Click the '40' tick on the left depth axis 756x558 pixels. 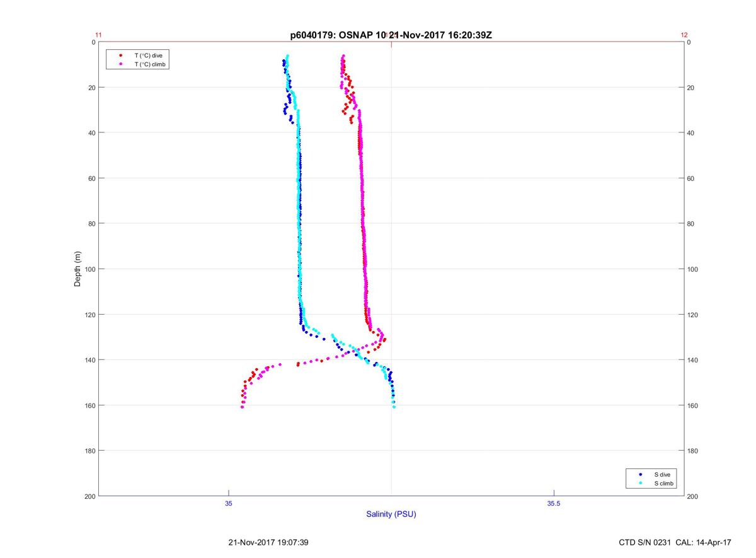point(91,133)
